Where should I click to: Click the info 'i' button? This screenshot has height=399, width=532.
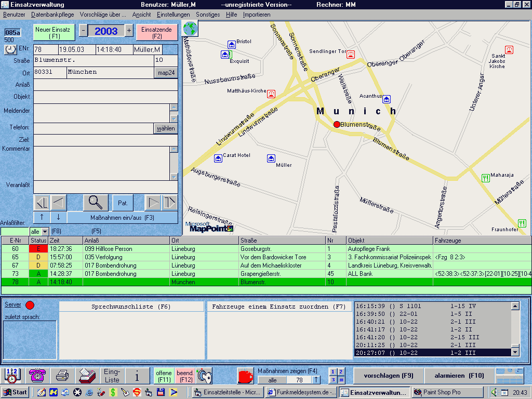coord(138,376)
